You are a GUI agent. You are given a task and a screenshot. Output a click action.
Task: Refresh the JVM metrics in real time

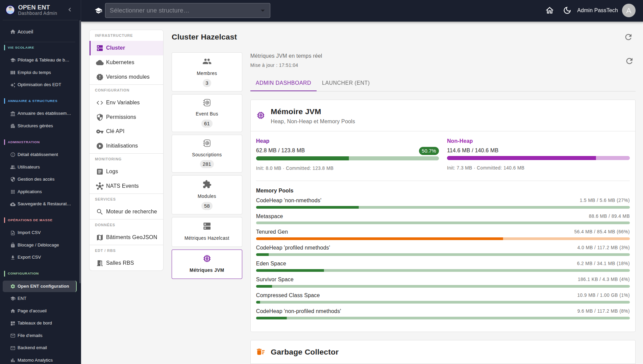click(629, 61)
